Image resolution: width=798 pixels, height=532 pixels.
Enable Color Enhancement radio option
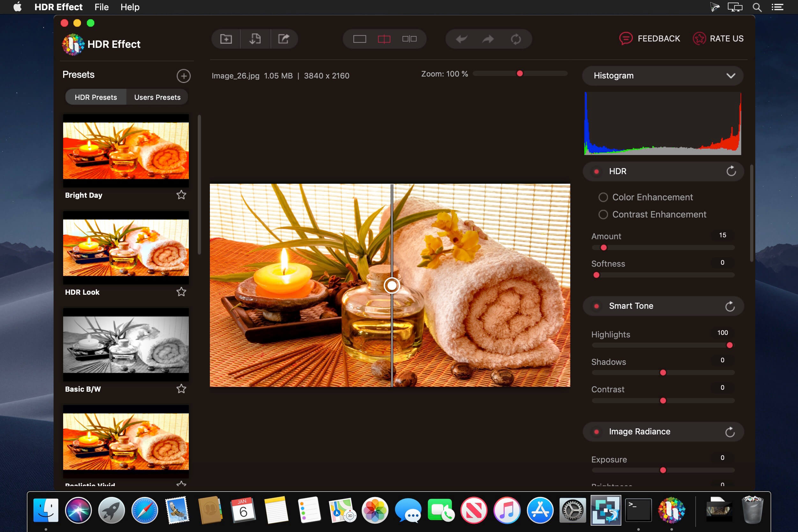coord(603,197)
